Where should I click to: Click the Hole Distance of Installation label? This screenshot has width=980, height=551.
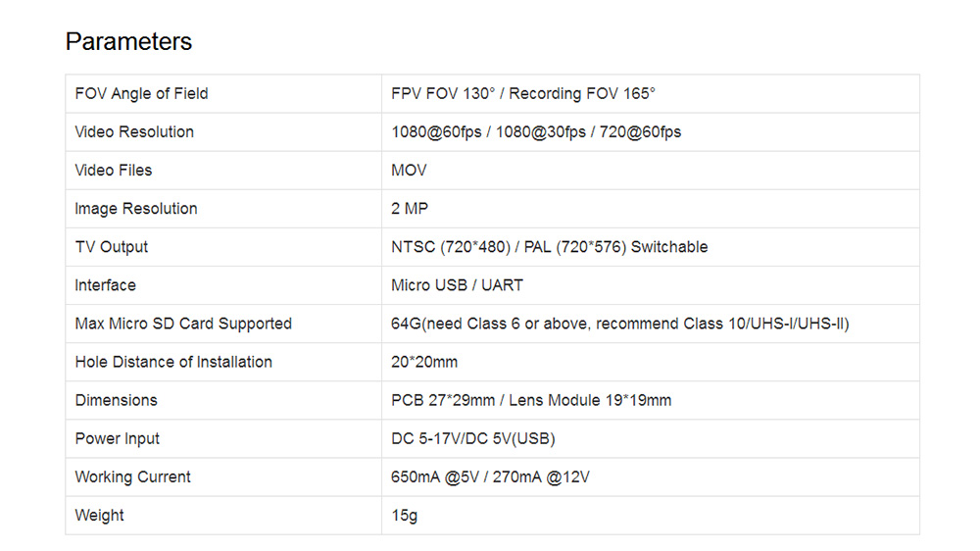(173, 362)
